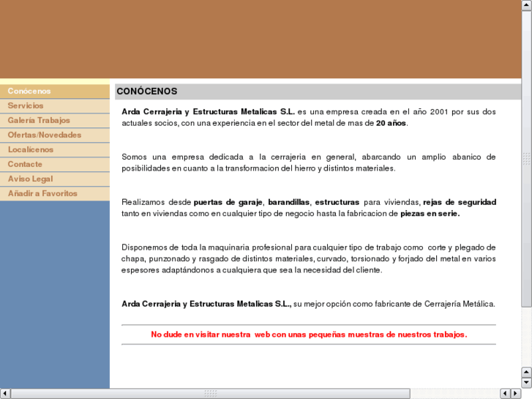Click Añadir a Favoritos

[55, 193]
